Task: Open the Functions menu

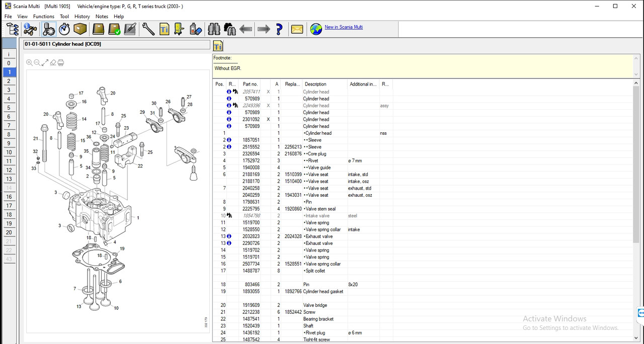Action: 44,16
